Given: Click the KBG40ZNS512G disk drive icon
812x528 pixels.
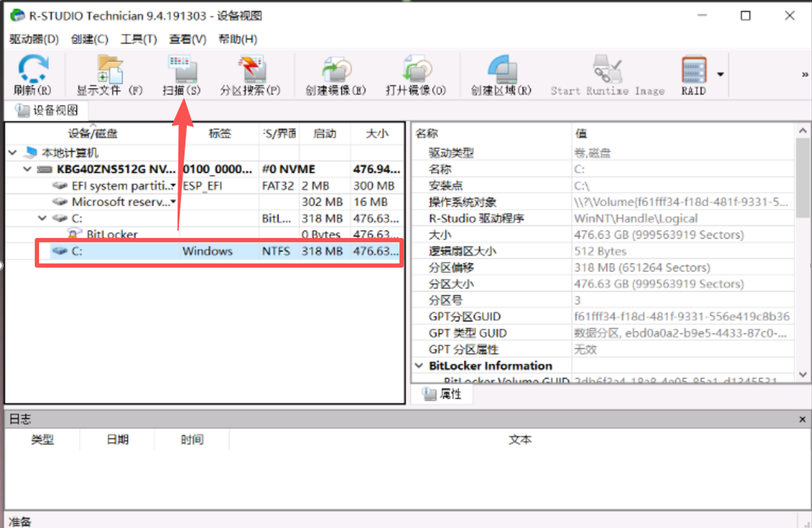Looking at the screenshot, I should [x=45, y=169].
